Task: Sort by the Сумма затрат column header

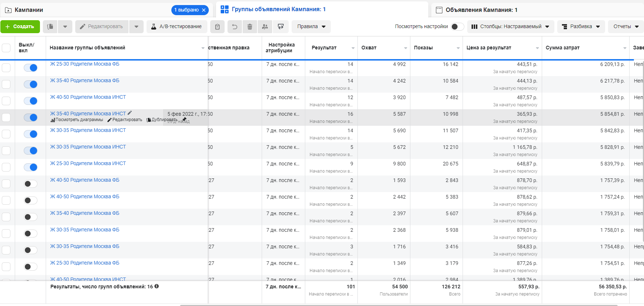Action: 562,48
